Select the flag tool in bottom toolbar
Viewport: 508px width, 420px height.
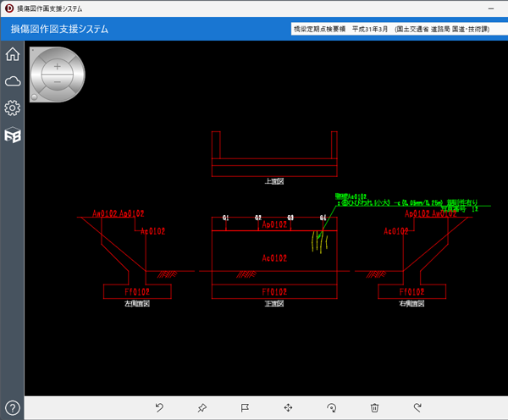click(x=245, y=407)
